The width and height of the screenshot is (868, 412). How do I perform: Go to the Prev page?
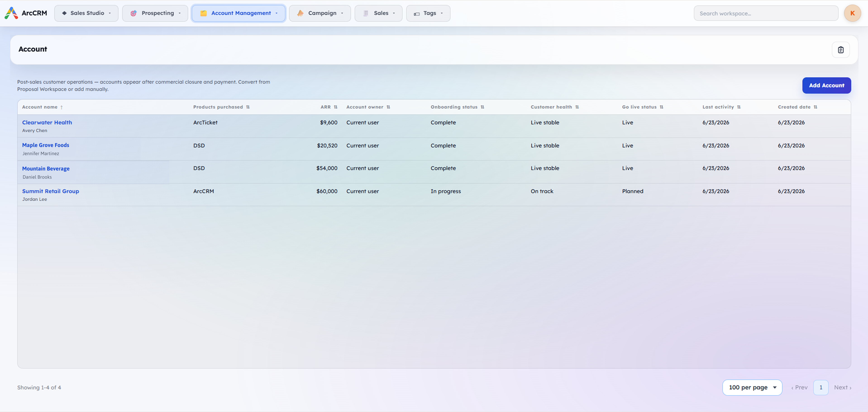click(799, 387)
